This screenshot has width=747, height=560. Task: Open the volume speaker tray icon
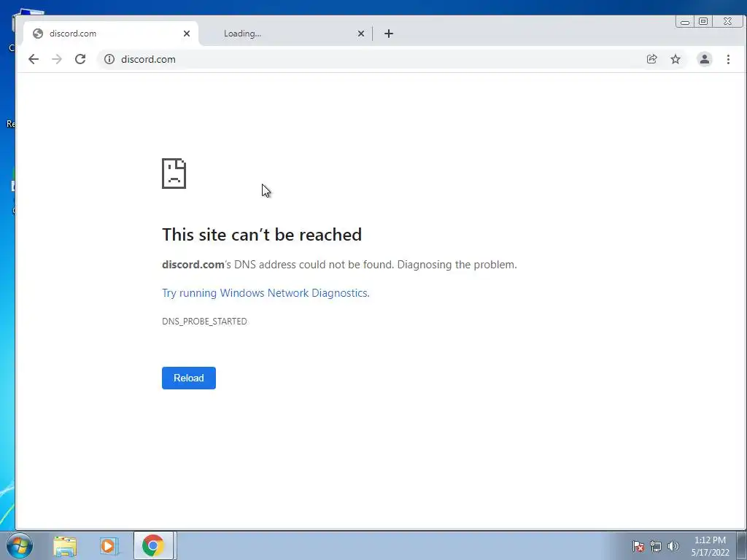(673, 546)
